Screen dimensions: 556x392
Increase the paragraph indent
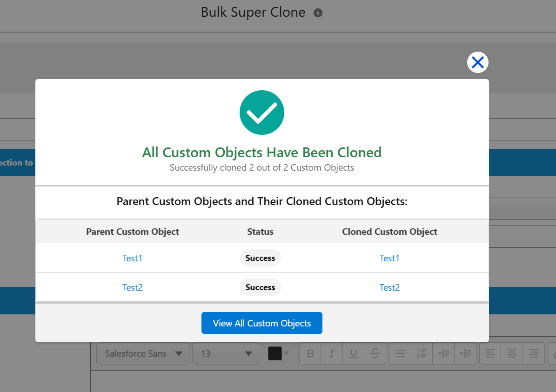tap(443, 353)
